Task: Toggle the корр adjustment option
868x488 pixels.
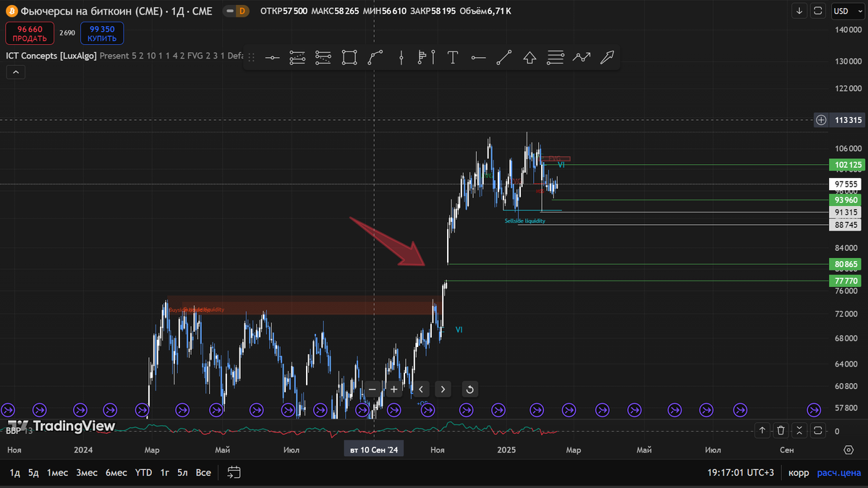Action: (x=799, y=473)
